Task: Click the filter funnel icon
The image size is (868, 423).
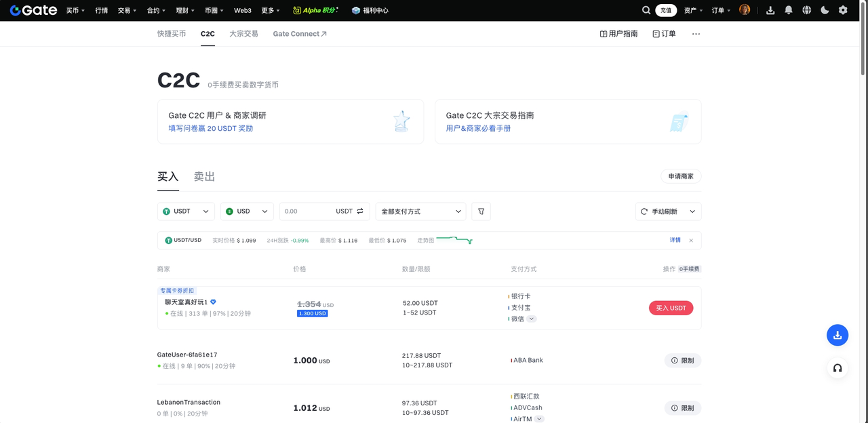Action: tap(481, 211)
